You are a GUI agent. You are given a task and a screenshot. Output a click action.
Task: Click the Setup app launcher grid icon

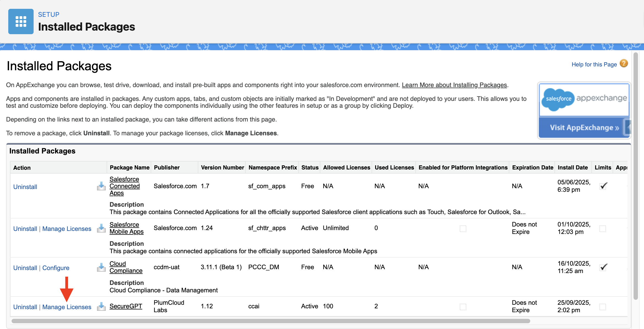(x=21, y=21)
